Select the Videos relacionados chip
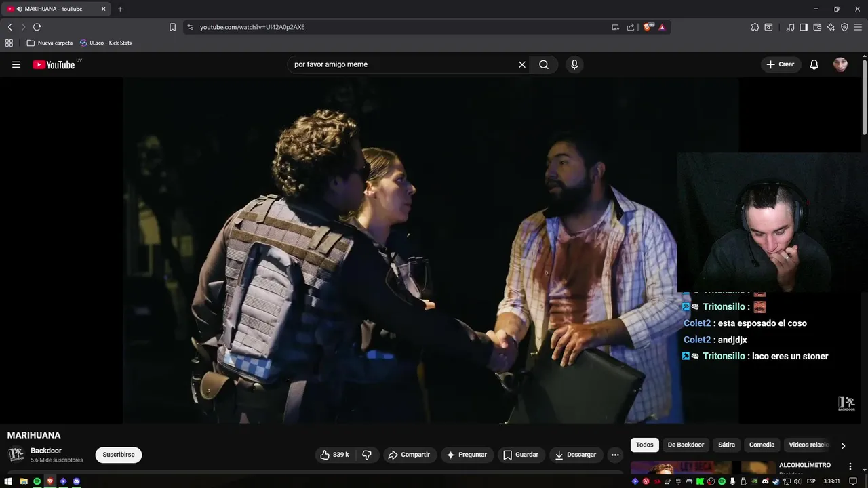Image resolution: width=868 pixels, height=488 pixels. (x=808, y=445)
